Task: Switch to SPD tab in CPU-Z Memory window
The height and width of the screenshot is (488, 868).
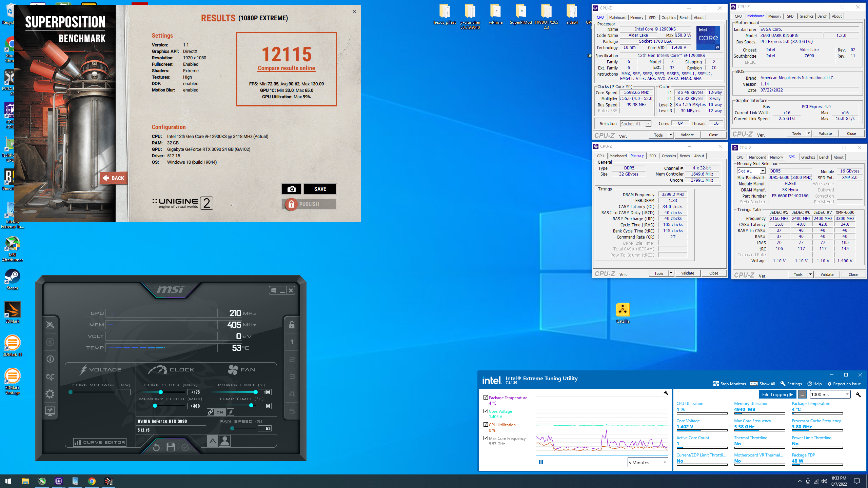Action: pyautogui.click(x=653, y=156)
